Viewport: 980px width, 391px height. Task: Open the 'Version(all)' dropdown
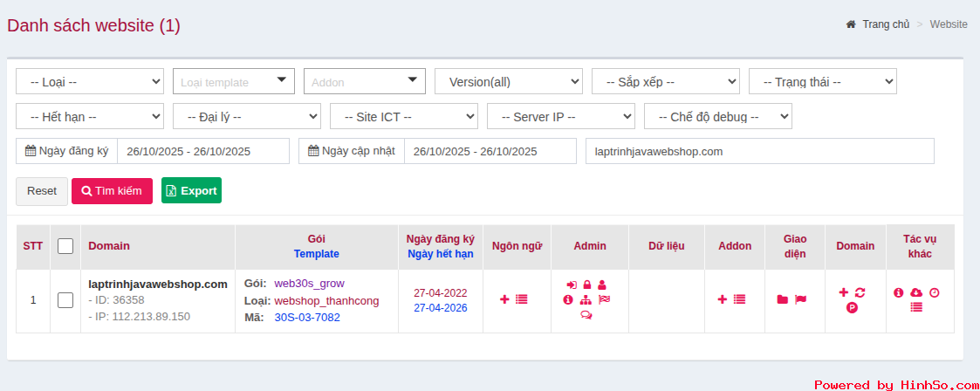tap(509, 81)
